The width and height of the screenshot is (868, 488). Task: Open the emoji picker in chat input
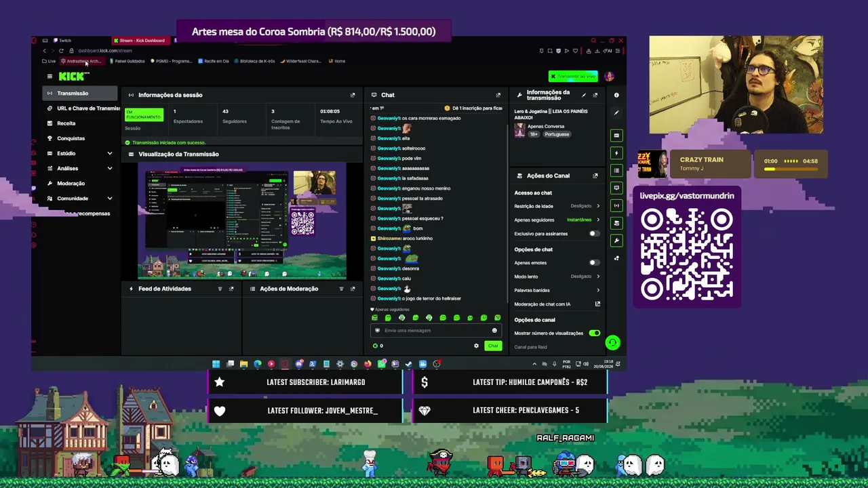pyautogui.click(x=494, y=331)
